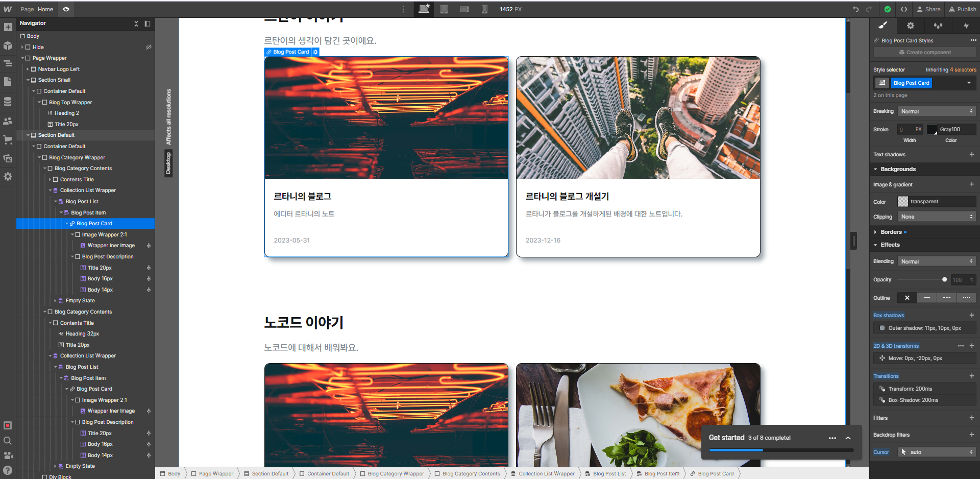Add a new box shadow
This screenshot has height=479, width=980.
tap(972, 315)
